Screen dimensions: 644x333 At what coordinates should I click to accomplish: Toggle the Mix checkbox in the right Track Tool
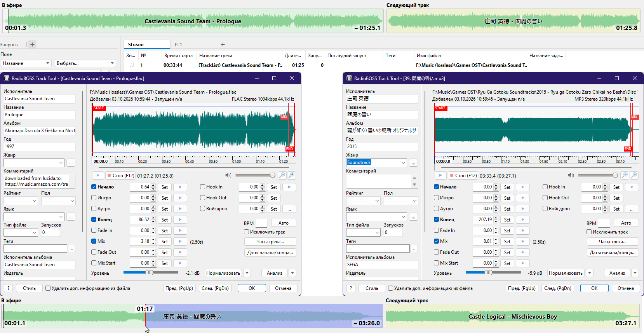pyautogui.click(x=436, y=241)
